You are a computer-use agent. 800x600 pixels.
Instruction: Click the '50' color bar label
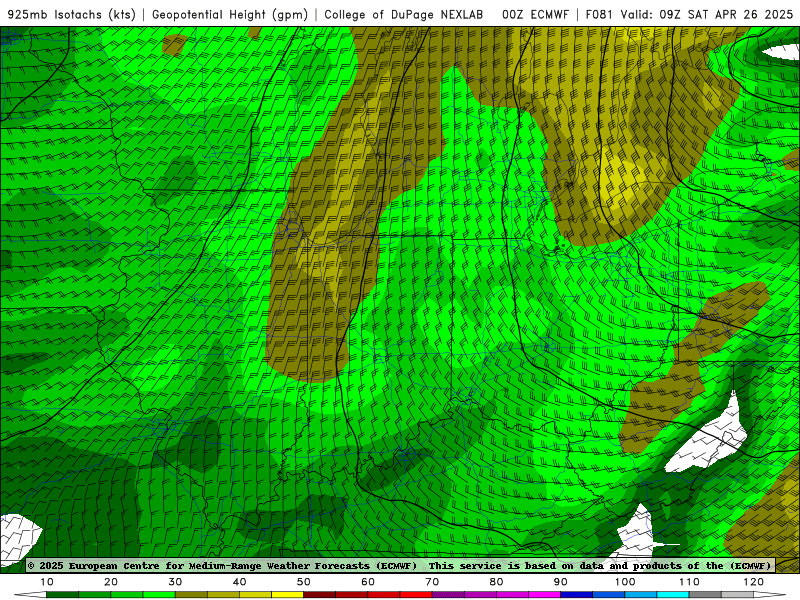304,582
